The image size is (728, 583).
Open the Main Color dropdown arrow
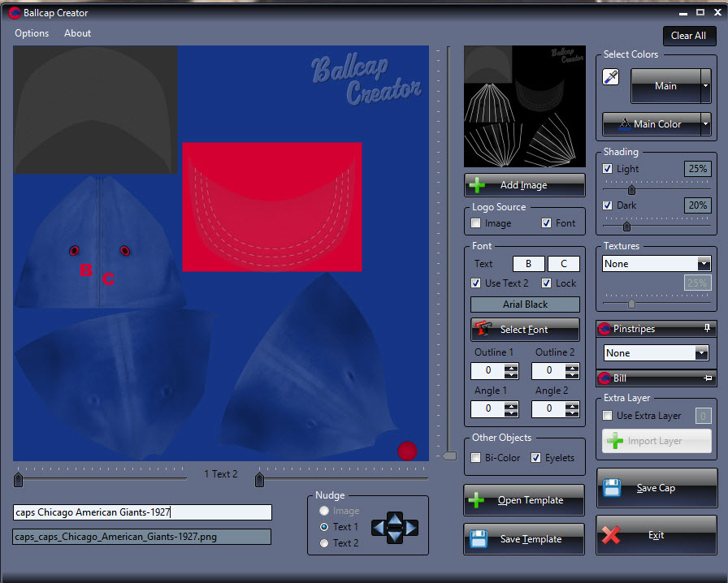click(x=705, y=124)
